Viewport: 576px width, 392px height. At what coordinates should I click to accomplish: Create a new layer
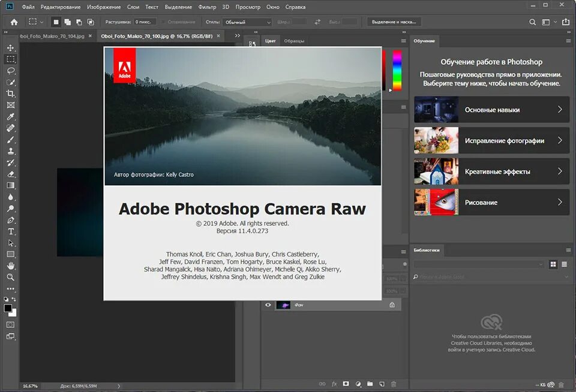(x=382, y=384)
